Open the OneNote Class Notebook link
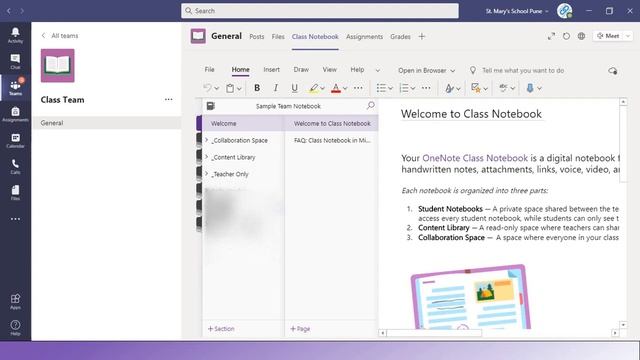The width and height of the screenshot is (640, 360). coord(475,158)
